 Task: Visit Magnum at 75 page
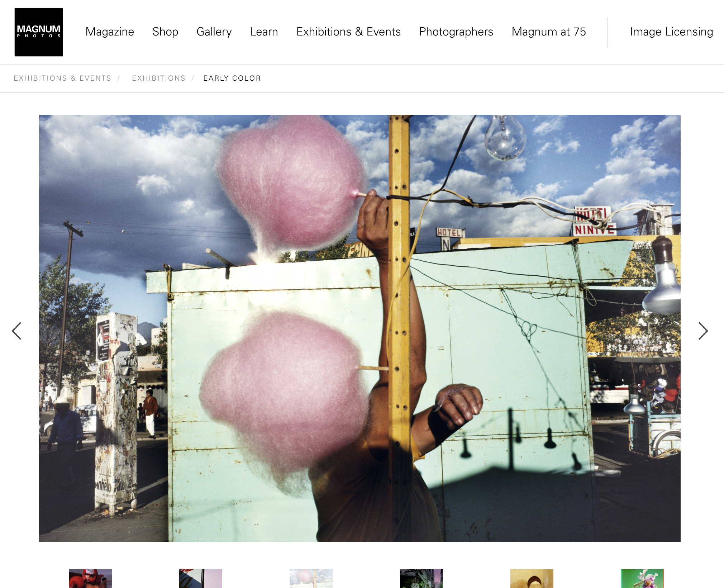click(x=548, y=32)
